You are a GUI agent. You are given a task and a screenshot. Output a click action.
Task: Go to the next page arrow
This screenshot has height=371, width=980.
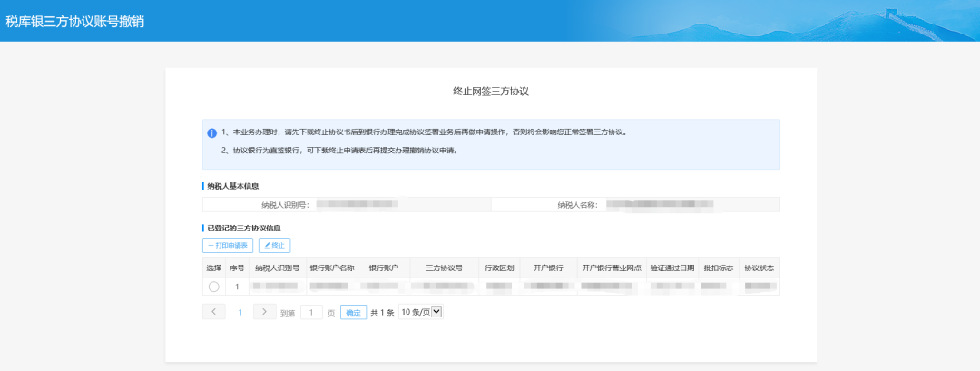[x=264, y=312]
